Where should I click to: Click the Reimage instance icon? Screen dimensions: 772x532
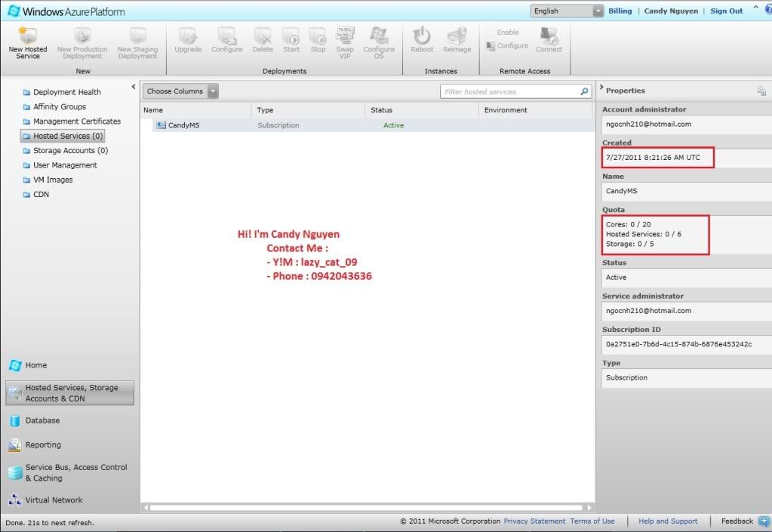(x=457, y=35)
